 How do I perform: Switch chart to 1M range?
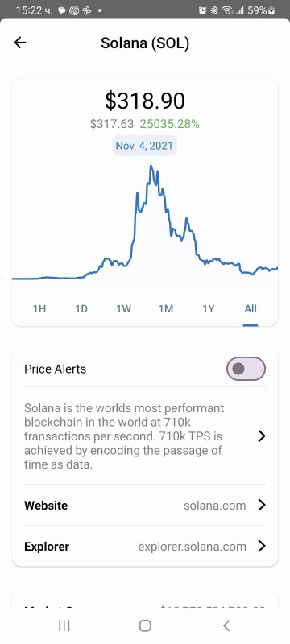166,308
